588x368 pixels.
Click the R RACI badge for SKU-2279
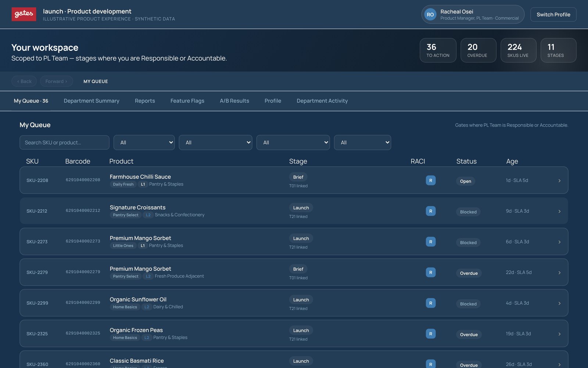click(431, 272)
